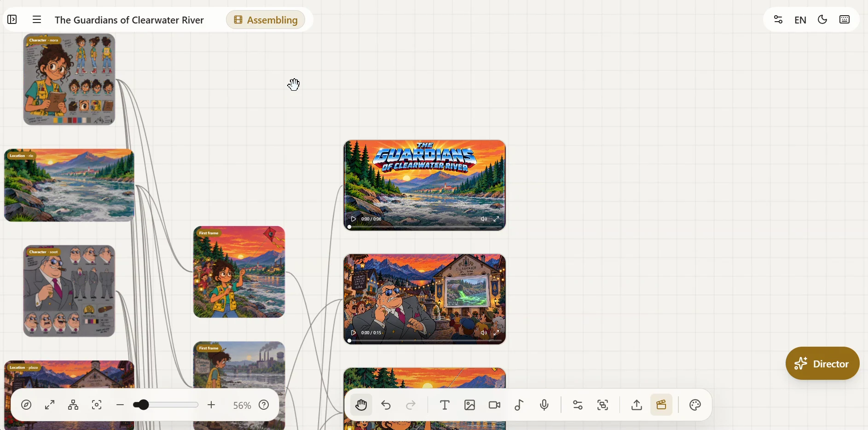Image resolution: width=868 pixels, height=430 pixels.
Task: Toggle dark mode moon icon
Action: click(822, 20)
